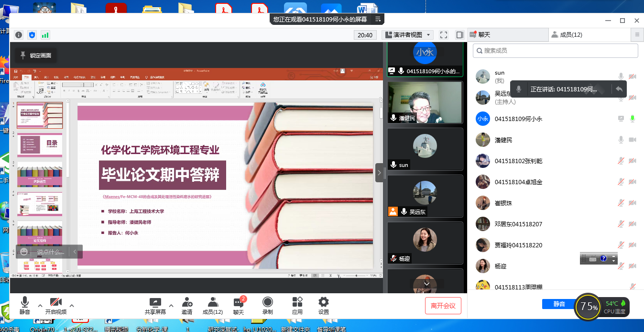Enter full screen mode via the top bar icon
Viewport: 644px width, 332px height.
click(x=444, y=35)
